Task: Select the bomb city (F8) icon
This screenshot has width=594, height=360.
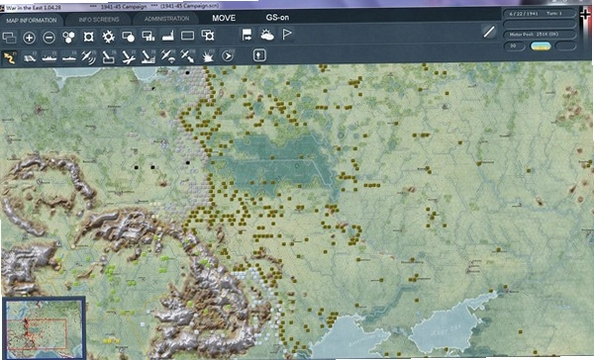Action: point(148,56)
